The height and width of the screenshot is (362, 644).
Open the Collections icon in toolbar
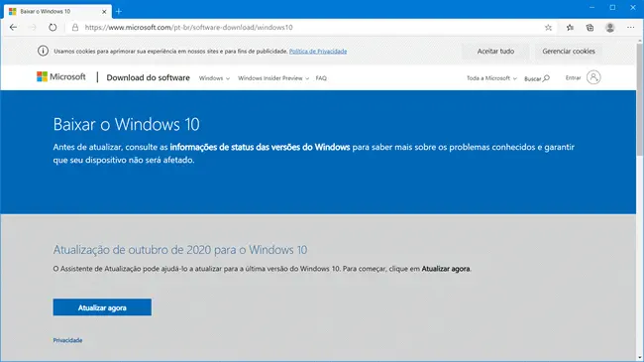point(590,28)
